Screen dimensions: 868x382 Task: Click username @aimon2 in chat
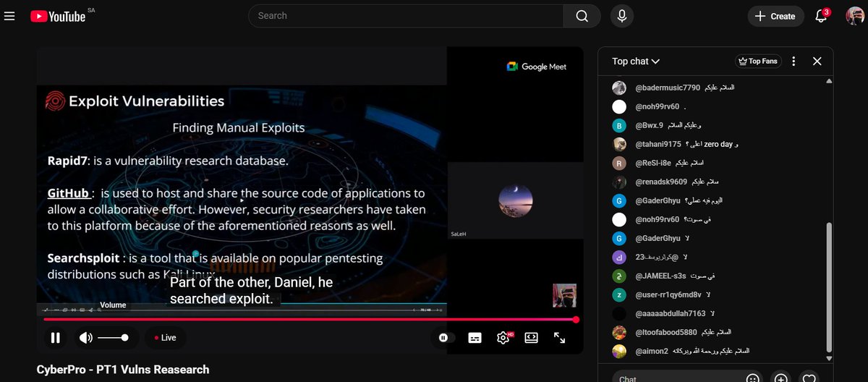tap(652, 351)
